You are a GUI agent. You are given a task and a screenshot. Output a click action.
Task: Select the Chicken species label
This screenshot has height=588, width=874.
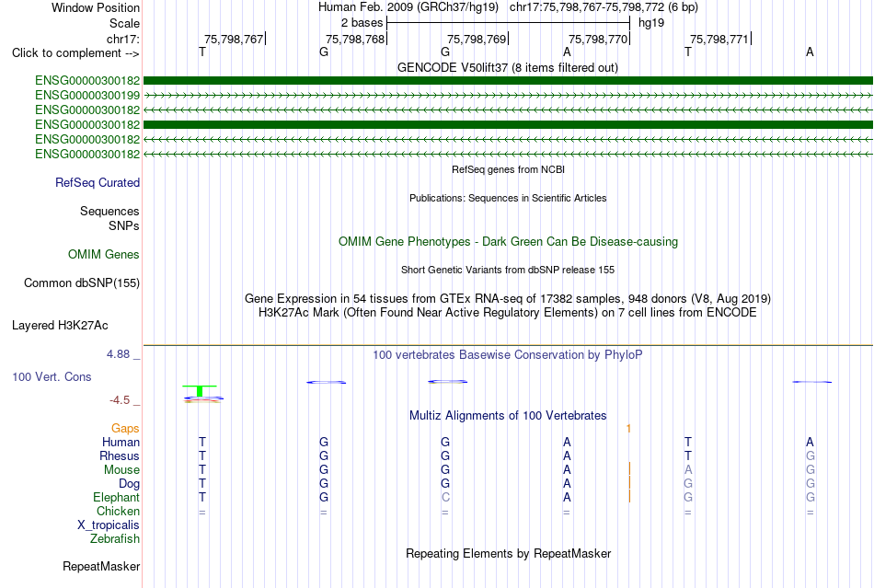(118, 511)
